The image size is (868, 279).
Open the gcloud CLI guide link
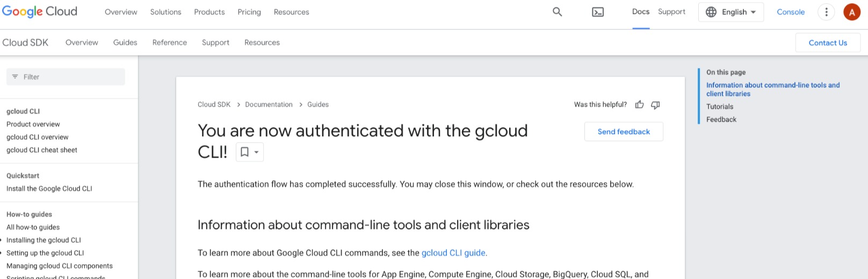(453, 253)
